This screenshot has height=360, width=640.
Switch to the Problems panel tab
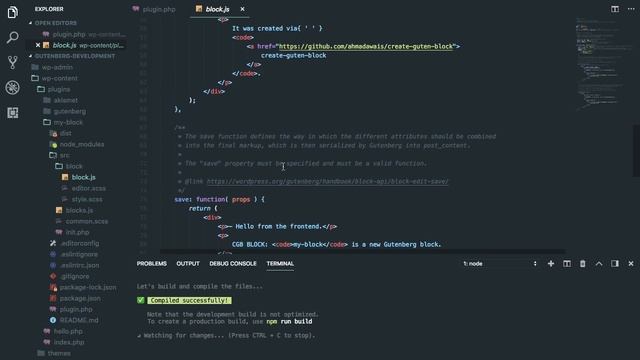pyautogui.click(x=151, y=264)
